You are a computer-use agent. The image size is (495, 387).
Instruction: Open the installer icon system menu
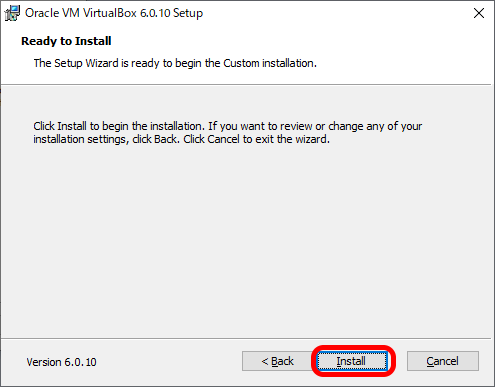click(x=12, y=13)
